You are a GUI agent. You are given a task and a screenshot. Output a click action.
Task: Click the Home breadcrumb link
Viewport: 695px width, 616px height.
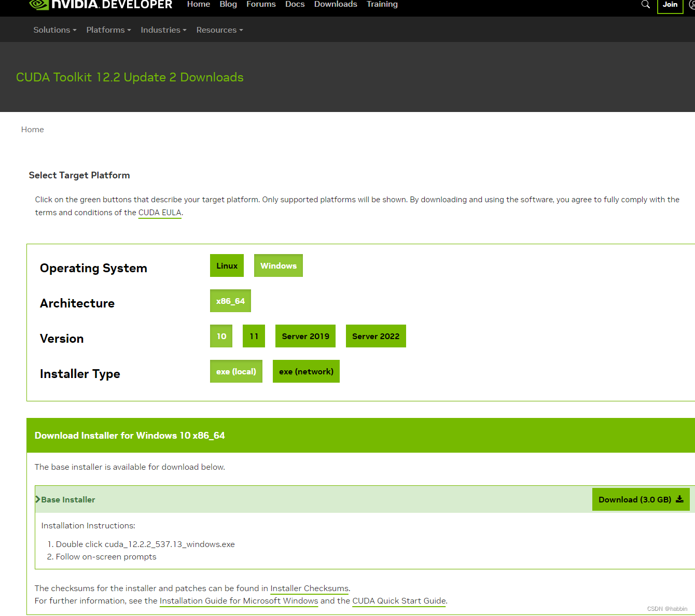pyautogui.click(x=32, y=130)
